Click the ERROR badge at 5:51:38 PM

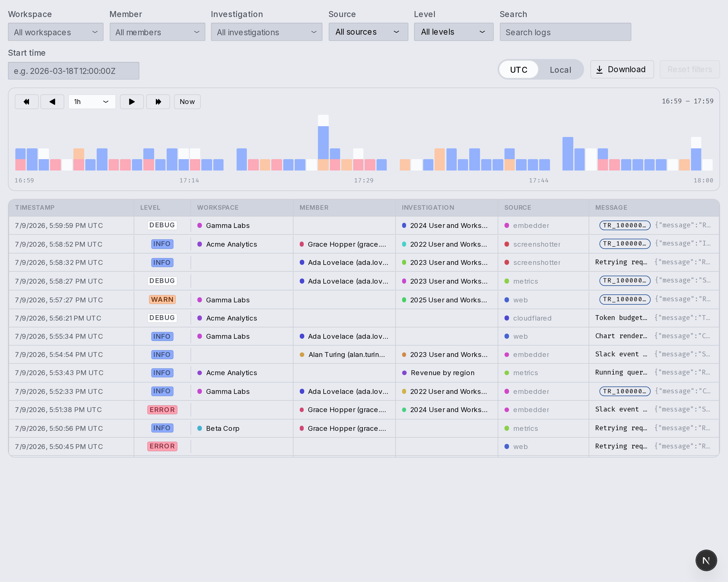point(162,410)
